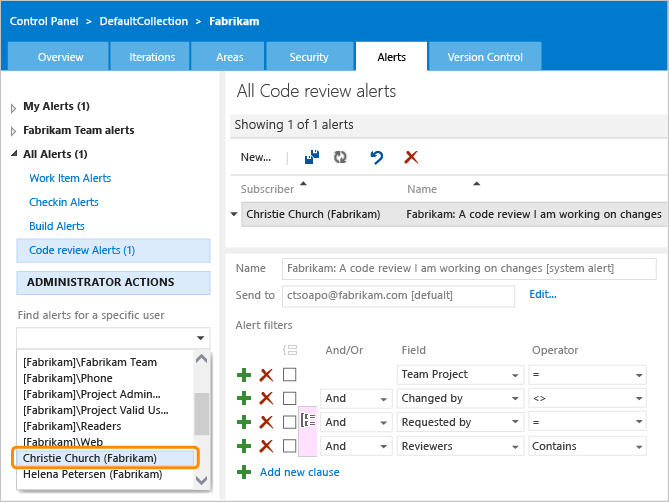Open the Security tab
The height and width of the screenshot is (502, 669).
tap(308, 57)
